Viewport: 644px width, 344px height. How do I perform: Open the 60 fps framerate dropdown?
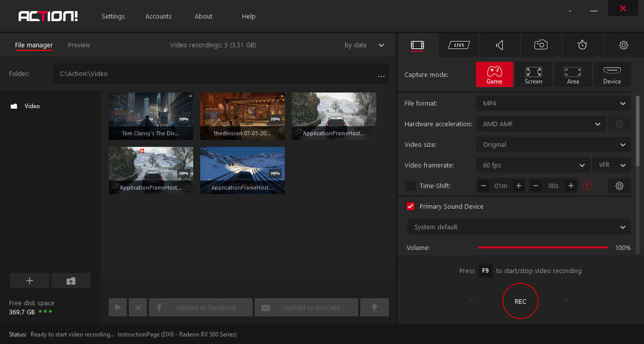click(533, 165)
